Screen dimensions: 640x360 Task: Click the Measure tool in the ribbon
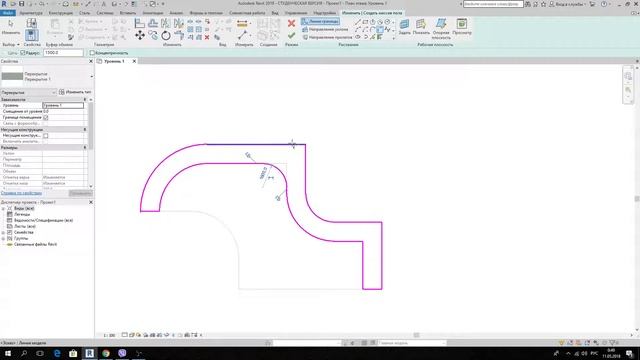coord(242,36)
